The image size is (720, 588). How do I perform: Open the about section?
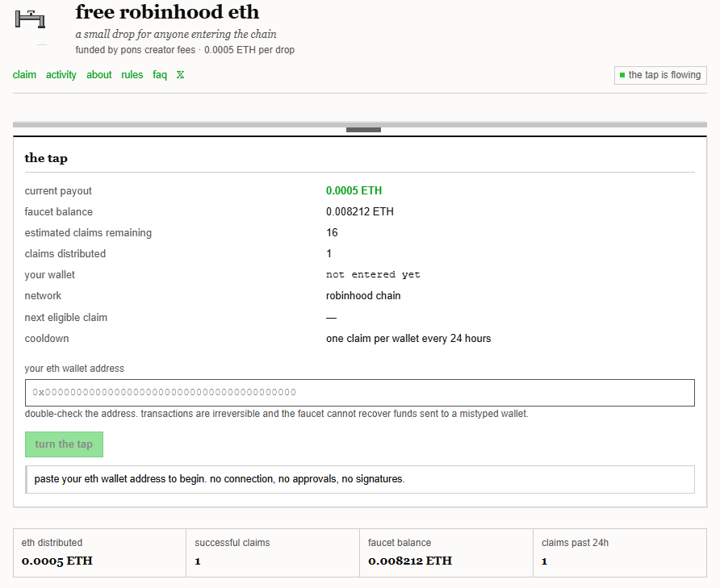pyautogui.click(x=99, y=75)
